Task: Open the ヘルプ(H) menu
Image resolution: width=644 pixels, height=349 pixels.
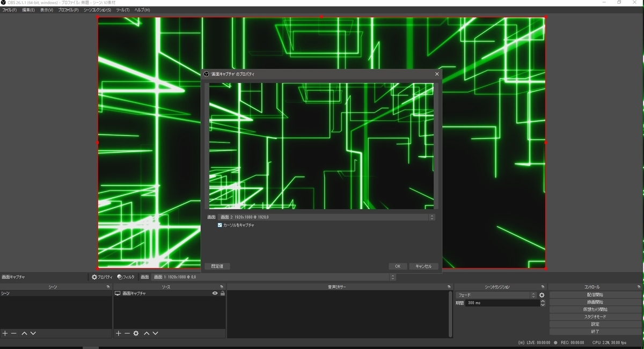Action: 142,10
